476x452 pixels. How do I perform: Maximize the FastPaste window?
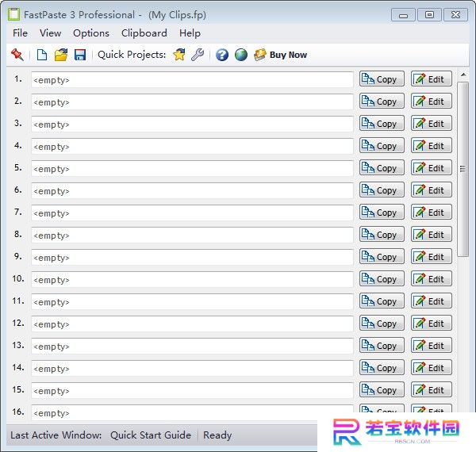[429, 15]
